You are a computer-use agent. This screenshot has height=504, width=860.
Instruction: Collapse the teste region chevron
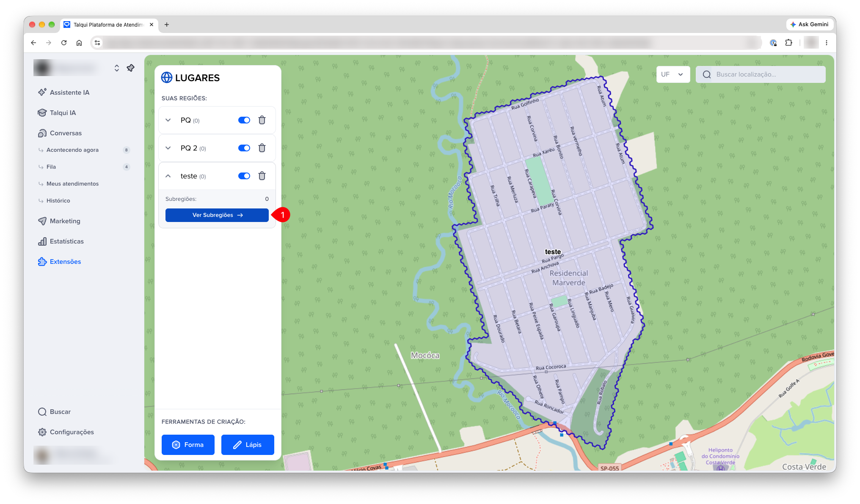coord(168,176)
